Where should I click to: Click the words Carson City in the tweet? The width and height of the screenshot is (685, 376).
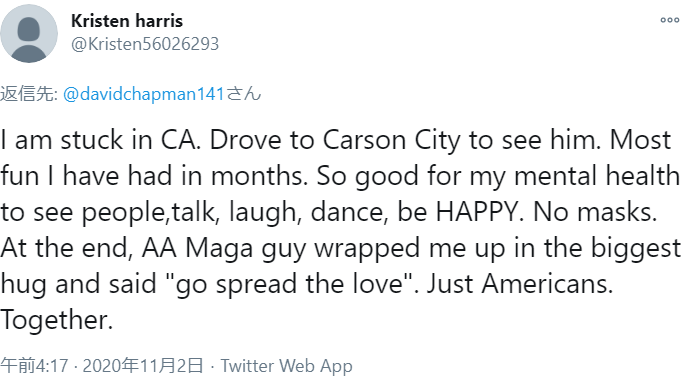[x=391, y=141]
